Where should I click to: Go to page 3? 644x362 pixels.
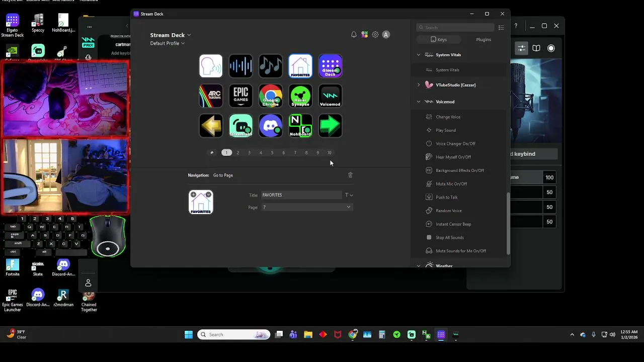[249, 153]
